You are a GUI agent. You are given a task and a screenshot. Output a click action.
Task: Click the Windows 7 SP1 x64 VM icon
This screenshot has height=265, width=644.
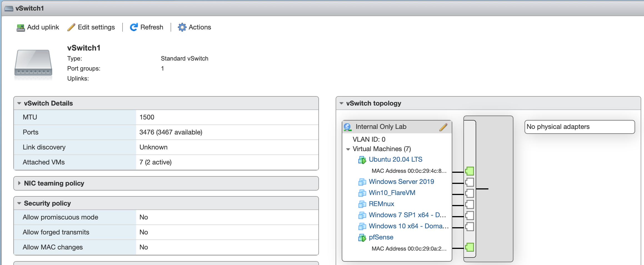(362, 215)
